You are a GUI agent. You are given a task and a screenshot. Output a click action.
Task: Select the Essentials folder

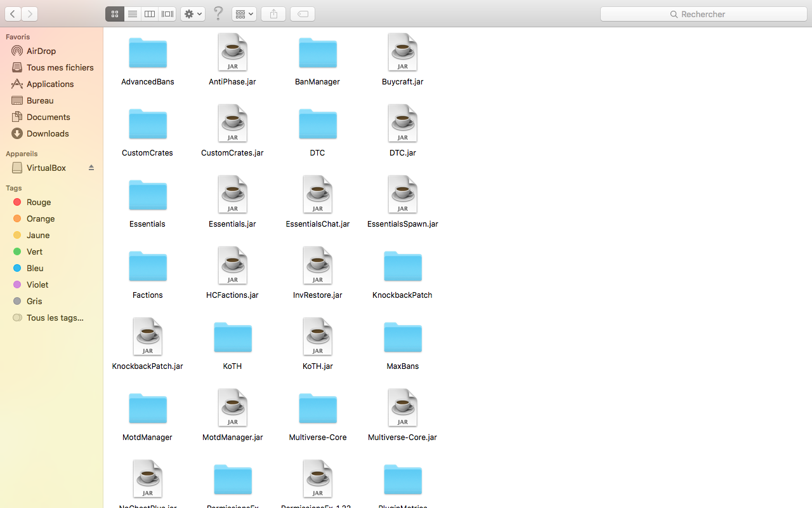(x=148, y=203)
